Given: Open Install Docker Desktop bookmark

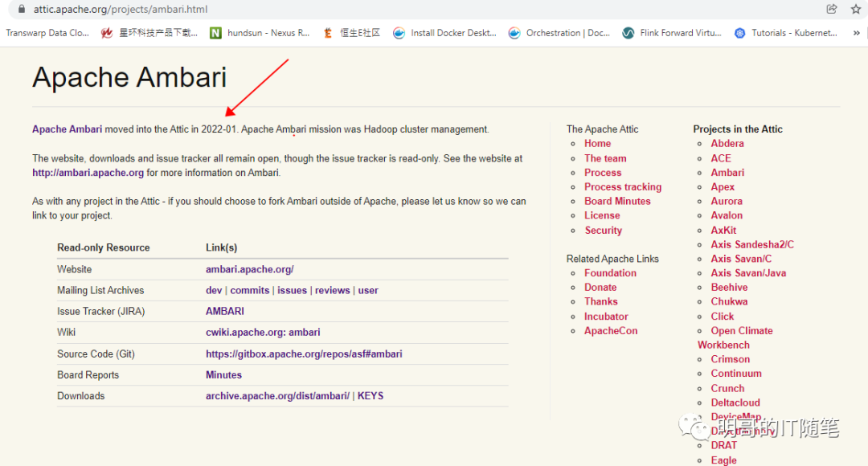Looking at the screenshot, I should coord(444,33).
